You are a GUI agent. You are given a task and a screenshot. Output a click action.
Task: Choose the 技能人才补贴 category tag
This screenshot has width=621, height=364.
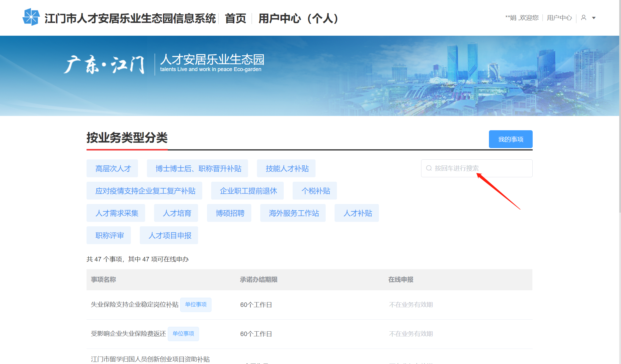286,169
